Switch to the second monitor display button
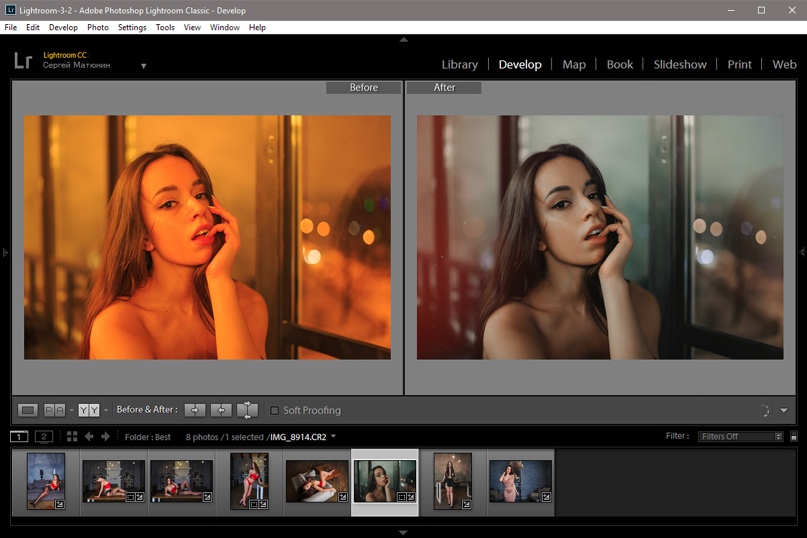Viewport: 807px width, 538px height. 44,437
